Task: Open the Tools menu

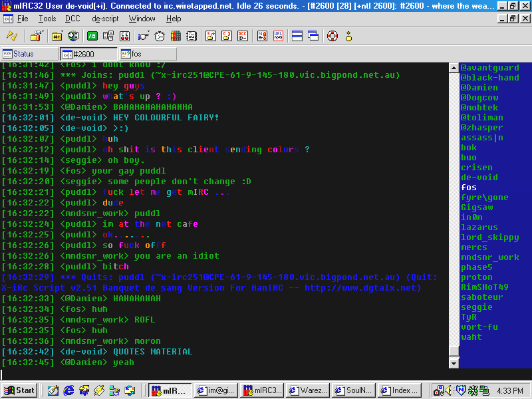Action: tap(47, 19)
